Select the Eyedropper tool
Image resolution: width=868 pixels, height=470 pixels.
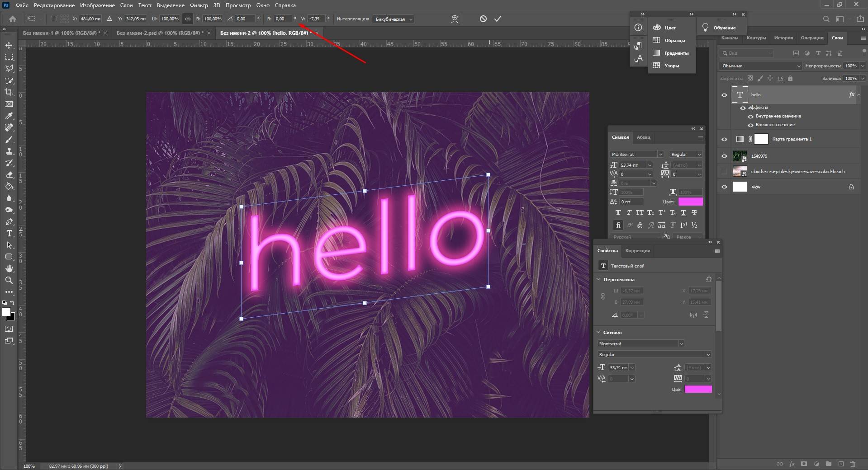click(x=9, y=116)
